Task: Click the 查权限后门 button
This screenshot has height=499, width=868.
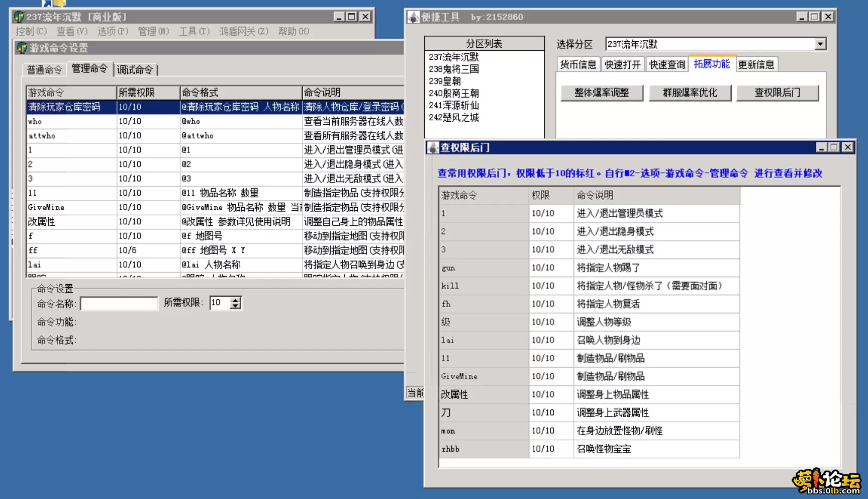Action: [x=777, y=93]
